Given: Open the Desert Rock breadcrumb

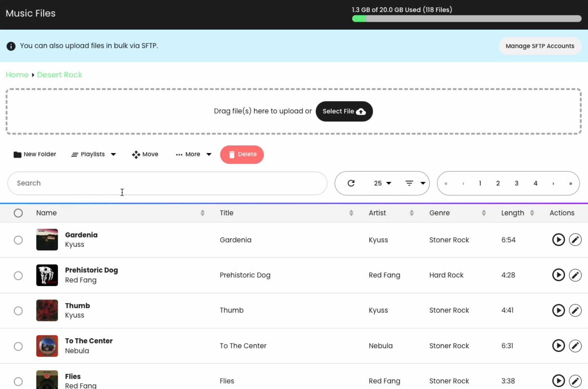Looking at the screenshot, I should coord(59,75).
